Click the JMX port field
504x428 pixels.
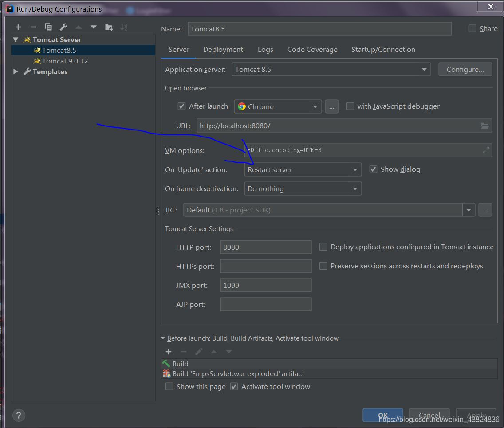tap(266, 285)
